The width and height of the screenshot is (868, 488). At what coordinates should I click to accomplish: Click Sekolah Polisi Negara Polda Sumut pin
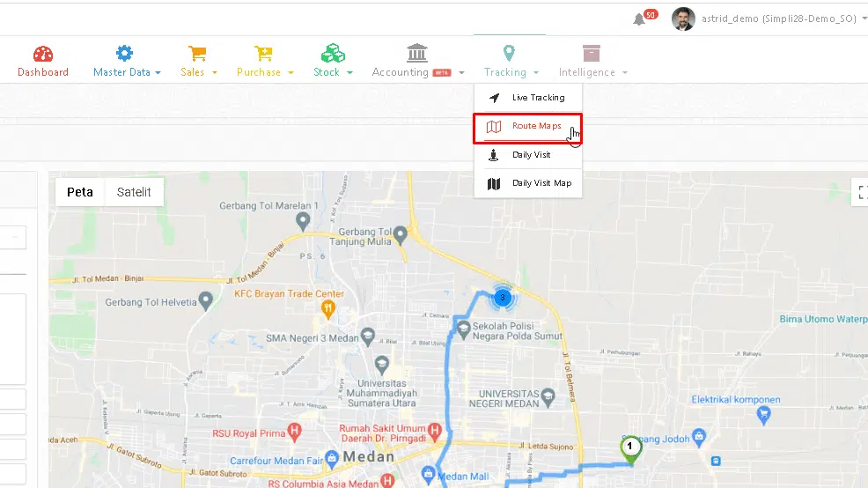point(463,329)
